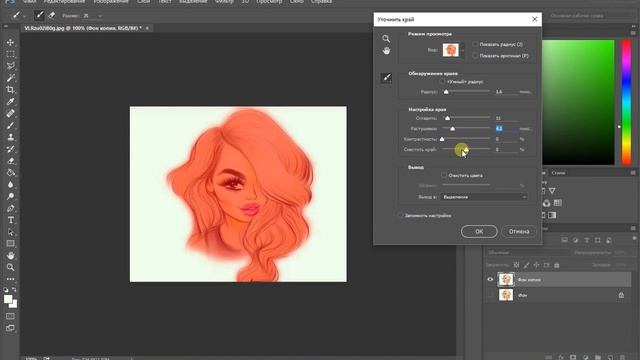
Task: Select the Paint Bucket tool
Action: (x=11, y=173)
